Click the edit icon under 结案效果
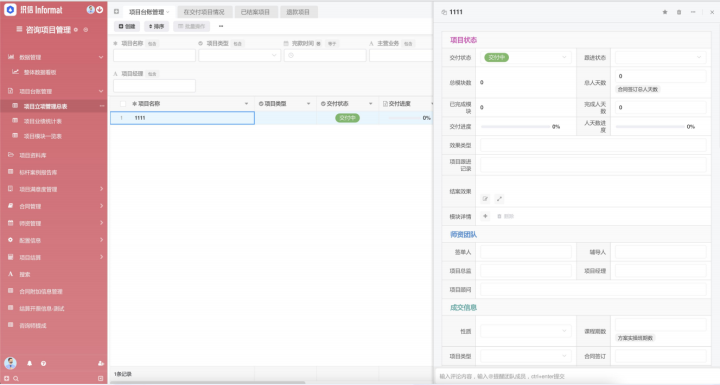This screenshot has width=720, height=385. tap(485, 198)
